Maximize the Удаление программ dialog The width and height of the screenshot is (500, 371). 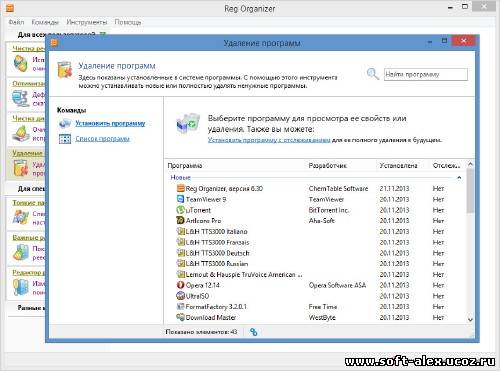[444, 41]
